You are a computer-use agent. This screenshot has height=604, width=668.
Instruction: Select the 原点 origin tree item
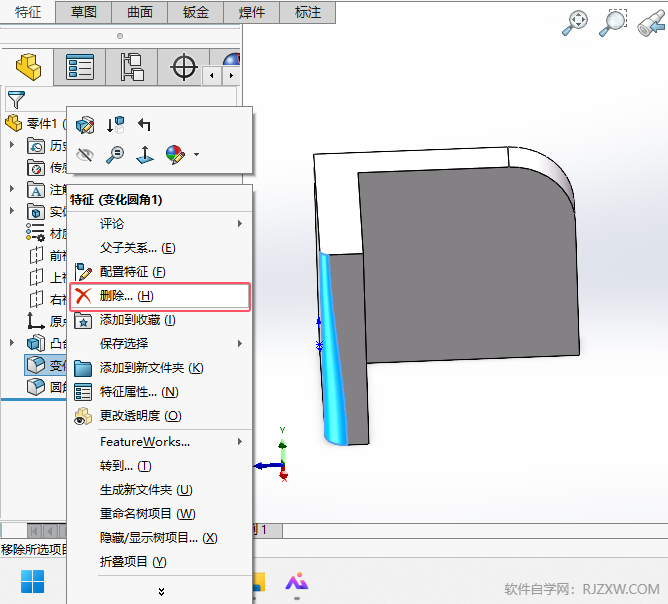click(x=47, y=321)
